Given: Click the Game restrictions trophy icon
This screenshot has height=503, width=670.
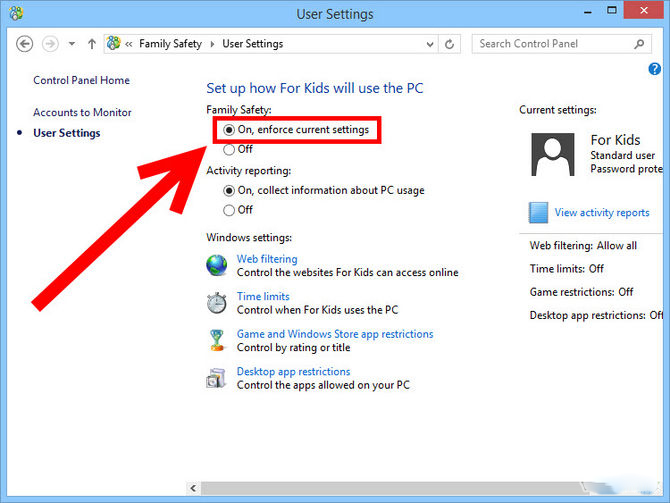Looking at the screenshot, I should tap(217, 340).
